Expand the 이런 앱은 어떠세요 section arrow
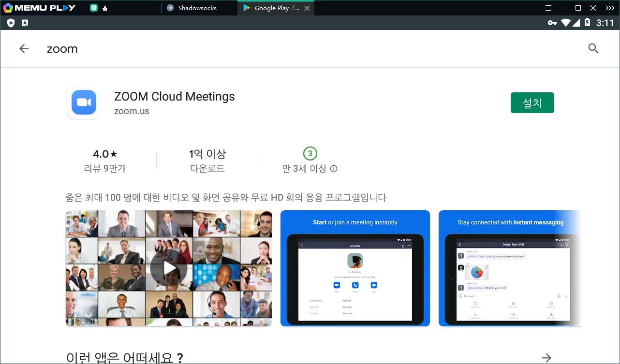 pos(546,358)
